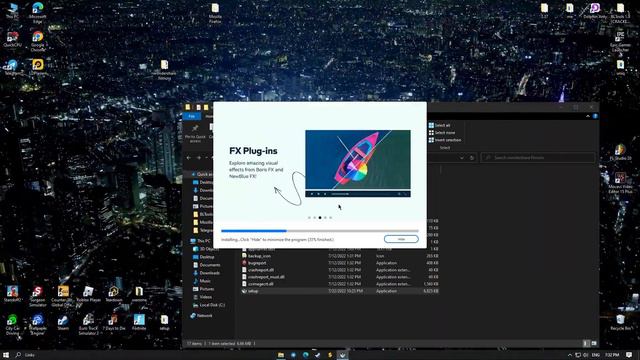Open FL Studio 20 desktop shortcut
Image resolution: width=640 pixels, height=360 pixels.
[620, 152]
